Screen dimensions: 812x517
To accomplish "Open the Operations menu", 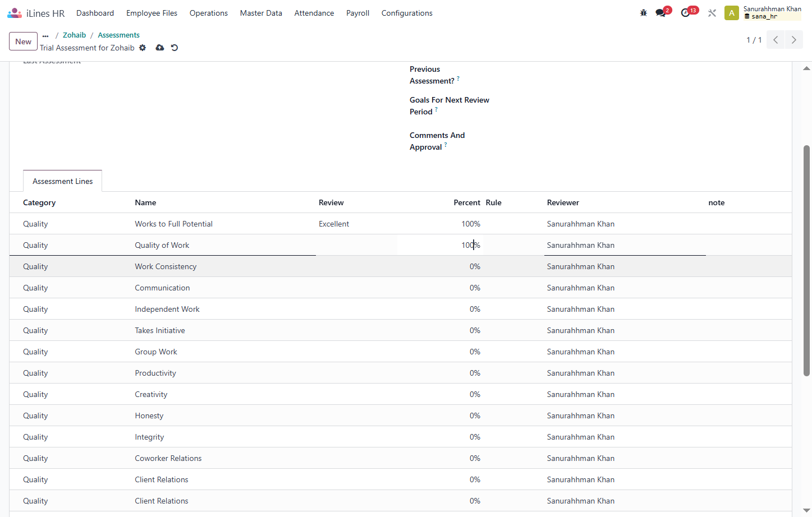I will tap(209, 13).
